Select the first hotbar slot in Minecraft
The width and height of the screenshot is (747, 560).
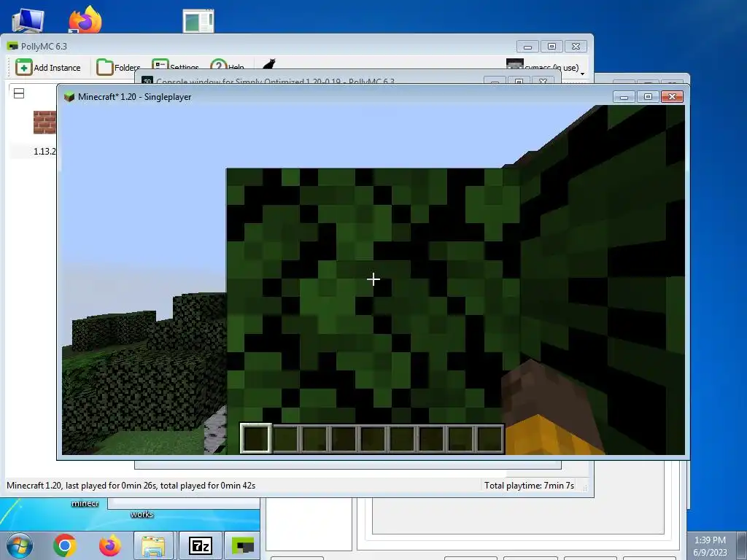pos(256,438)
